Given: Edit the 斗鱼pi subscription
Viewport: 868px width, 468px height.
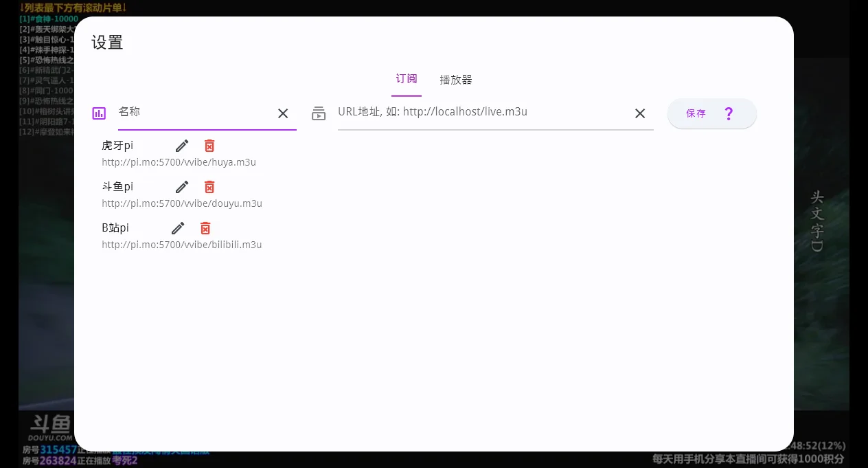Looking at the screenshot, I should click(x=182, y=187).
